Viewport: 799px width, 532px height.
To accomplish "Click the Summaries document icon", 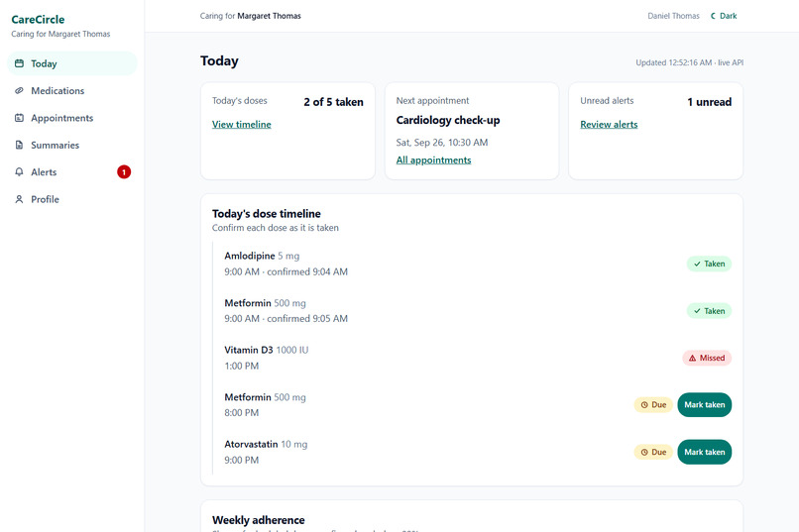I will 19,145.
